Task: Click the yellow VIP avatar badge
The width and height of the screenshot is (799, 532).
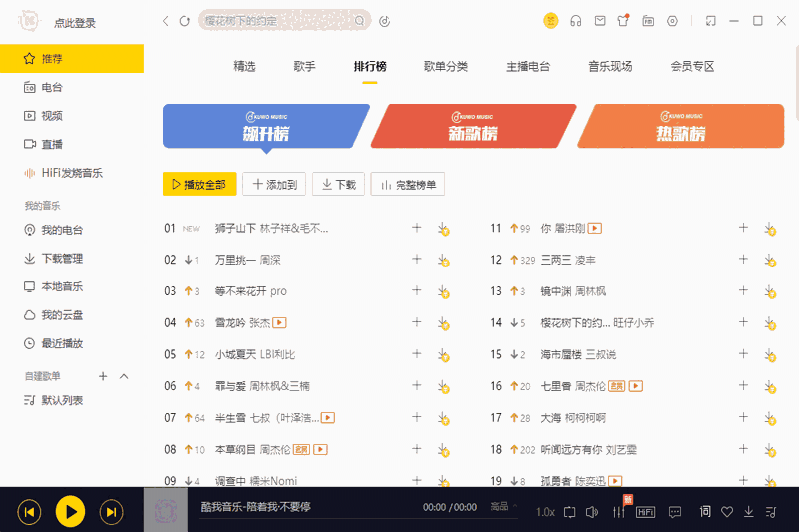Action: coord(551,21)
